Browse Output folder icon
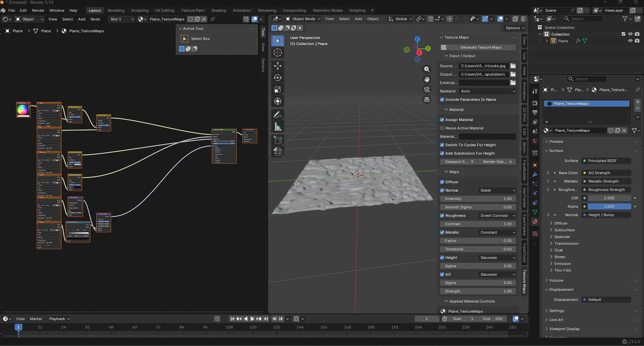This screenshot has height=346, width=644. click(513, 74)
